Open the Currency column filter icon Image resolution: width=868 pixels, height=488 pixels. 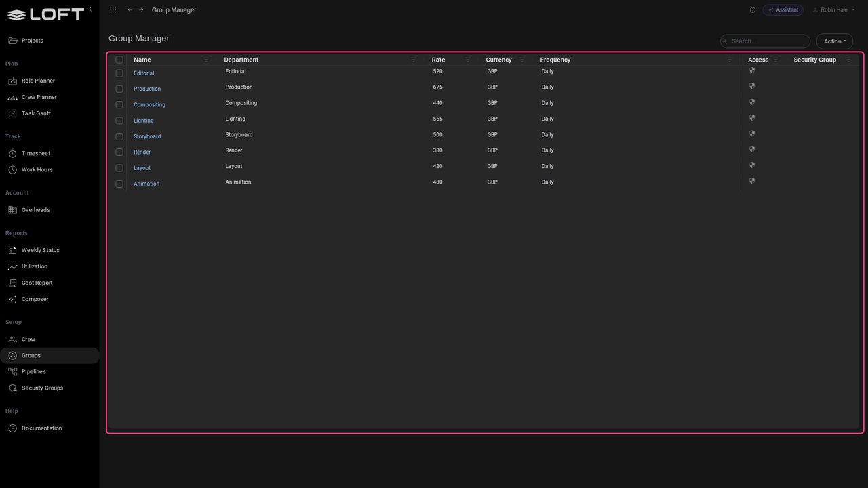[522, 60]
